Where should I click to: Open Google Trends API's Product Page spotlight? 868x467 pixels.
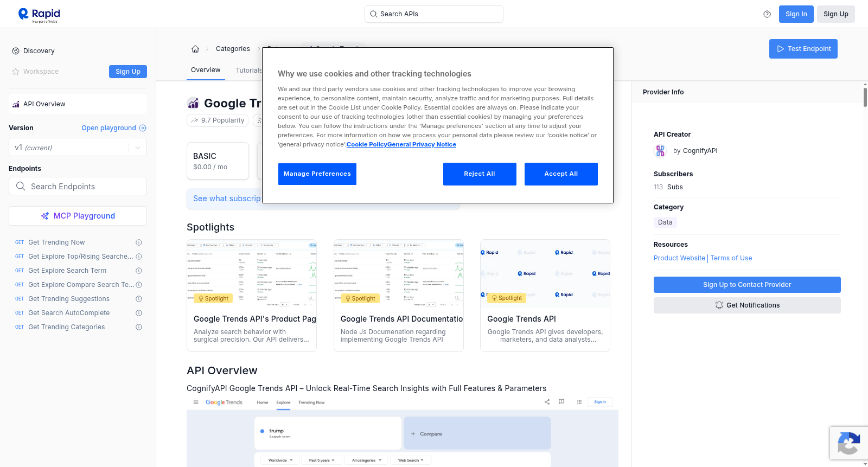pos(252,296)
